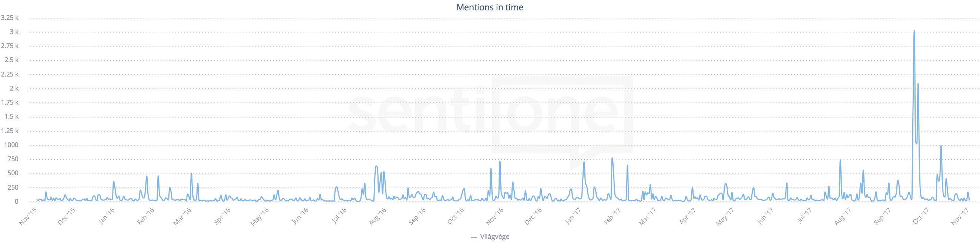
Task: Click the Feb '17 axis label
Action: coord(612,216)
